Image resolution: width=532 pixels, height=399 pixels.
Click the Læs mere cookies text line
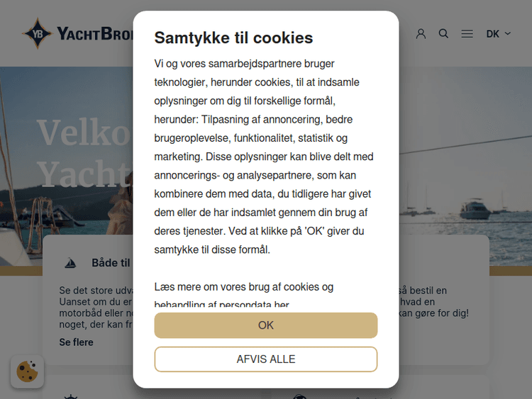tap(244, 287)
